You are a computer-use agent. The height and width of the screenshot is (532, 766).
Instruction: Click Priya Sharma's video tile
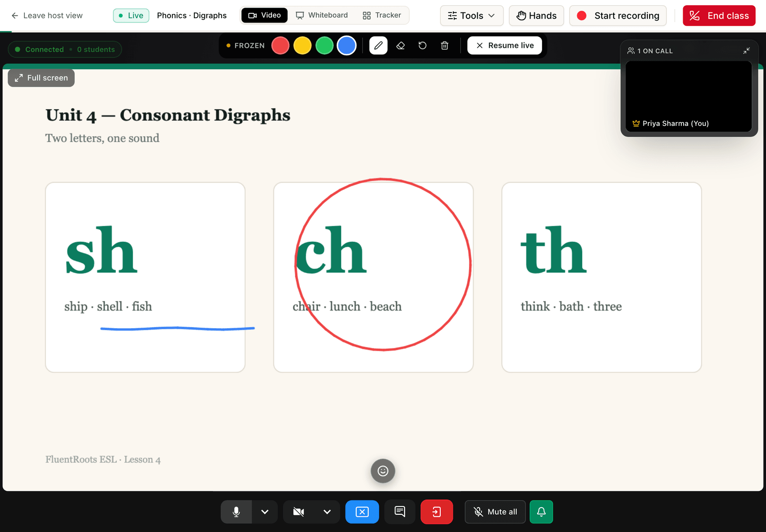click(x=689, y=96)
